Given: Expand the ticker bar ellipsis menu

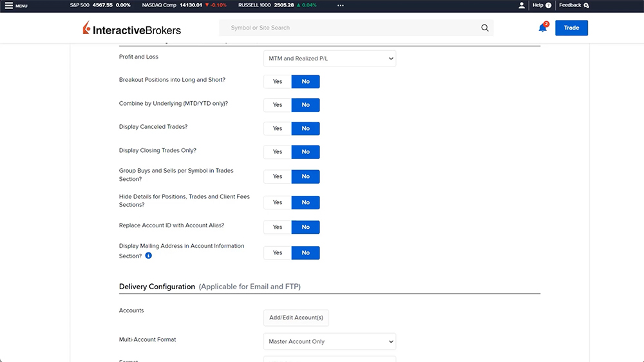Looking at the screenshot, I should point(340,5).
